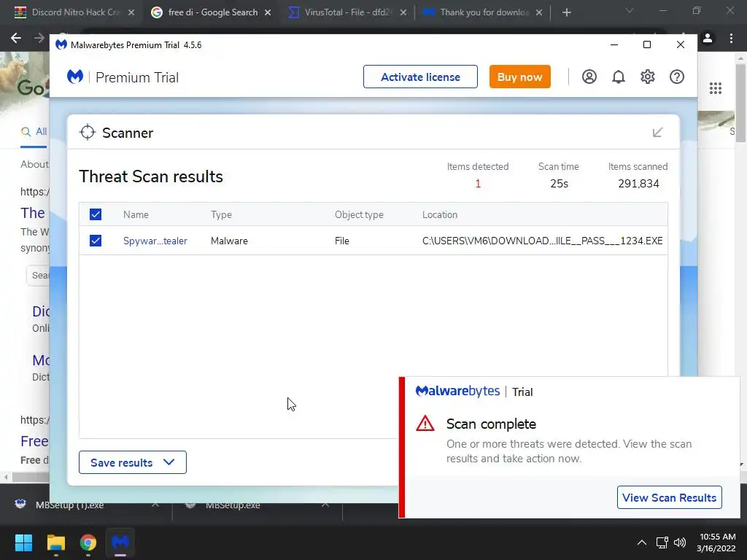Click the Buy now button

pos(519,77)
